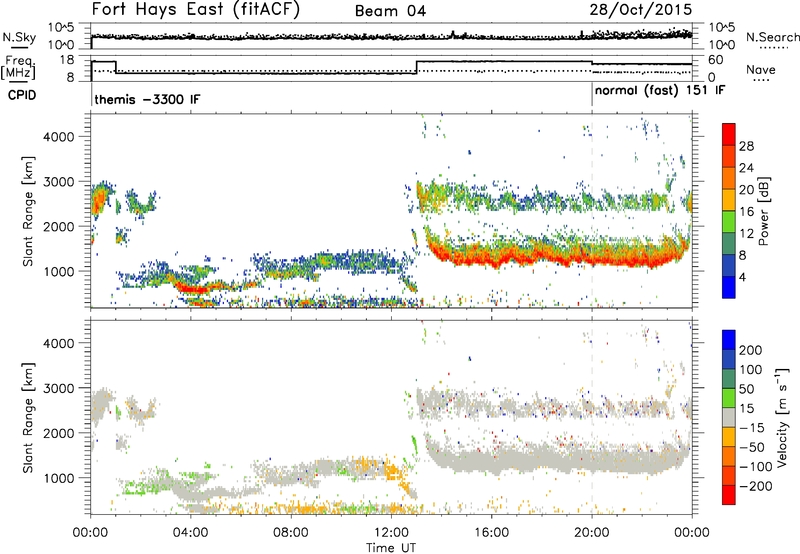The width and height of the screenshot is (800, 554).
Task: Click the left '10^5' noise axis tick
Action: point(61,27)
